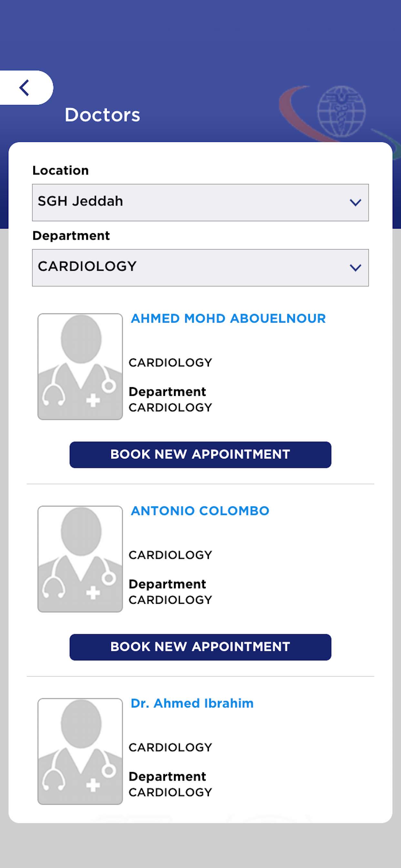Tap Antonio Colombo's doctor avatar
This screenshot has width=401, height=868.
[80, 559]
